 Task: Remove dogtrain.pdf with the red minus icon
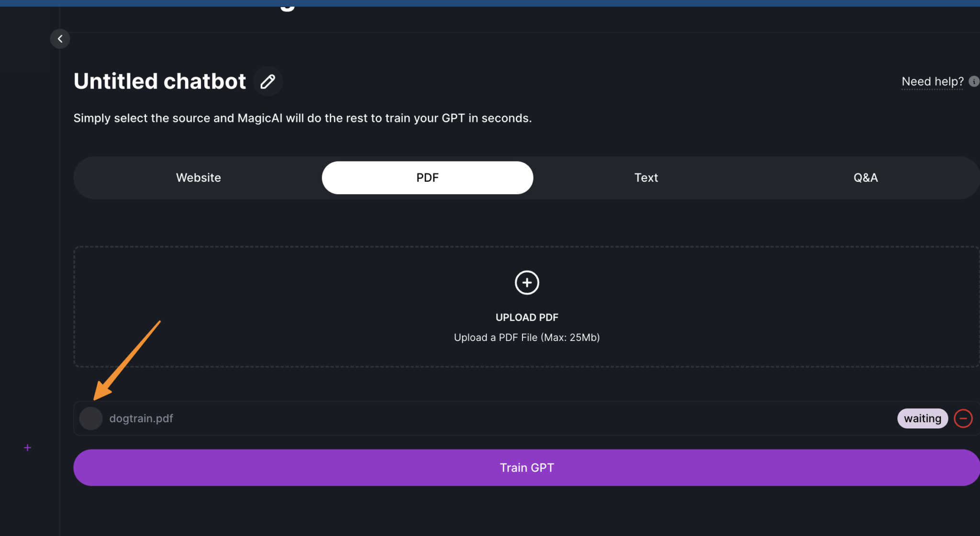[x=963, y=418]
